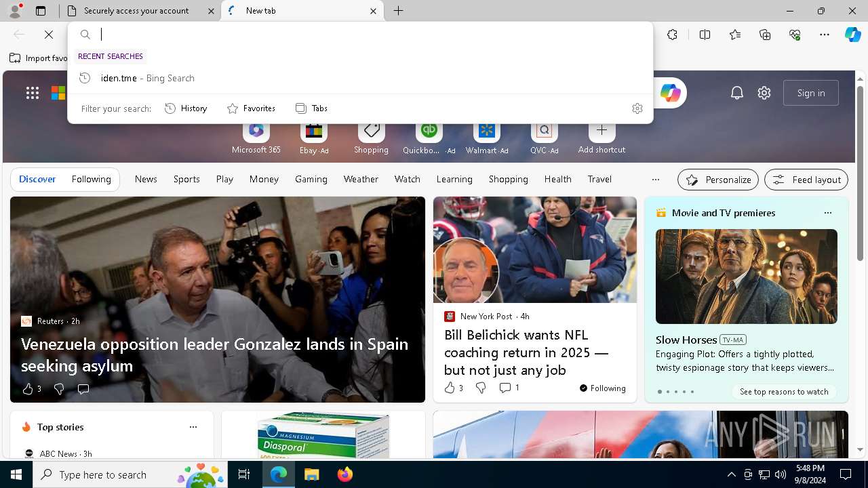Toggle Split screen icon in toolbar
Image resolution: width=868 pixels, height=488 pixels.
click(x=705, y=35)
